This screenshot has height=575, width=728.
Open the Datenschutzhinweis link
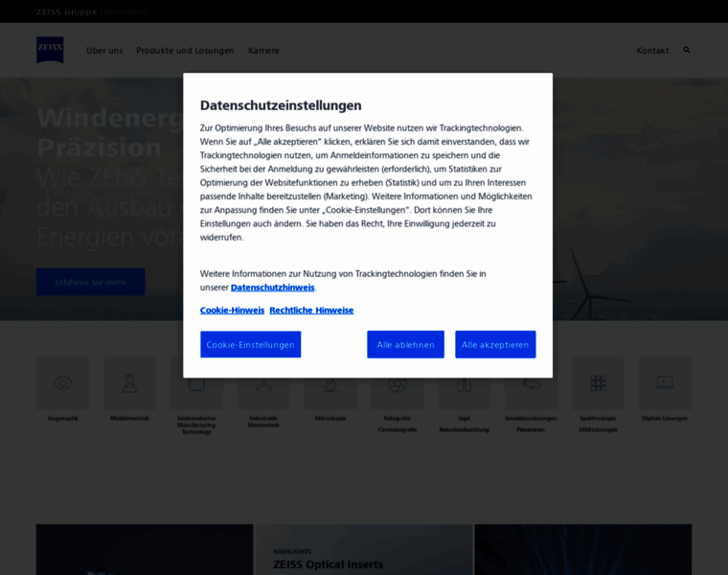click(x=273, y=287)
